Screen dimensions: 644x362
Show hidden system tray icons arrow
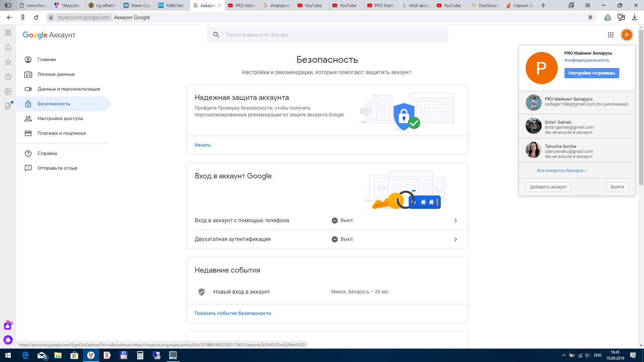[x=563, y=355]
